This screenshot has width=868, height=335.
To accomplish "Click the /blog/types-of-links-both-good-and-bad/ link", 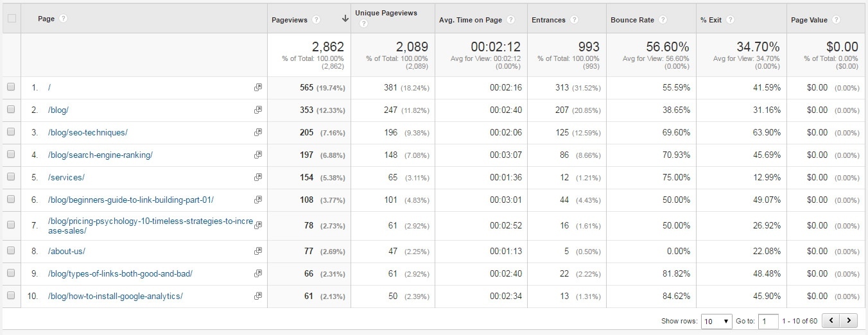I will tap(120, 273).
